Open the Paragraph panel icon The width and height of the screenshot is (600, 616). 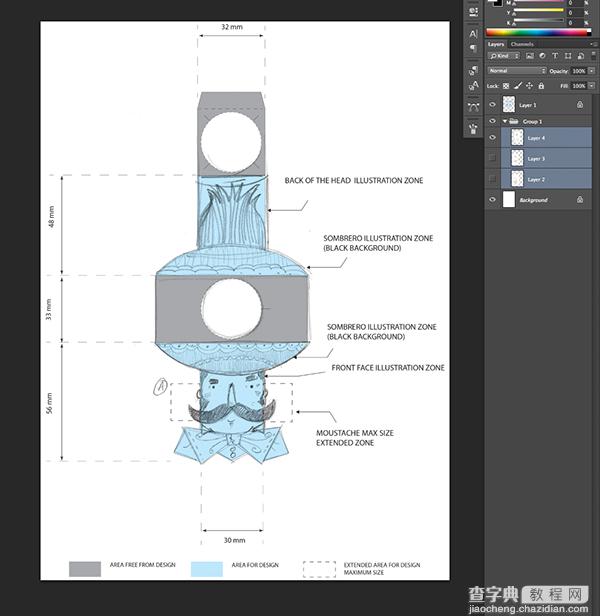[473, 49]
